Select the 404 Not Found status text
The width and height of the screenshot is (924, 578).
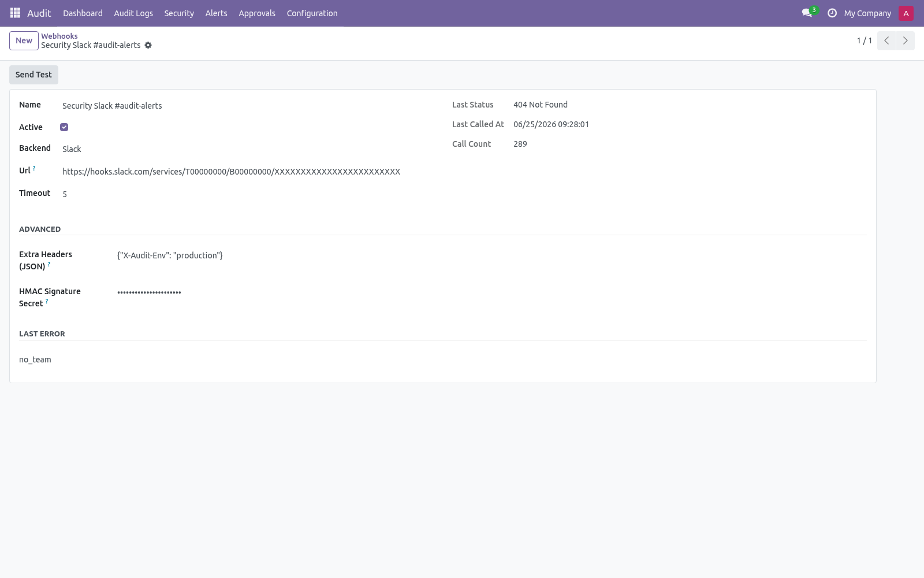pyautogui.click(x=541, y=105)
